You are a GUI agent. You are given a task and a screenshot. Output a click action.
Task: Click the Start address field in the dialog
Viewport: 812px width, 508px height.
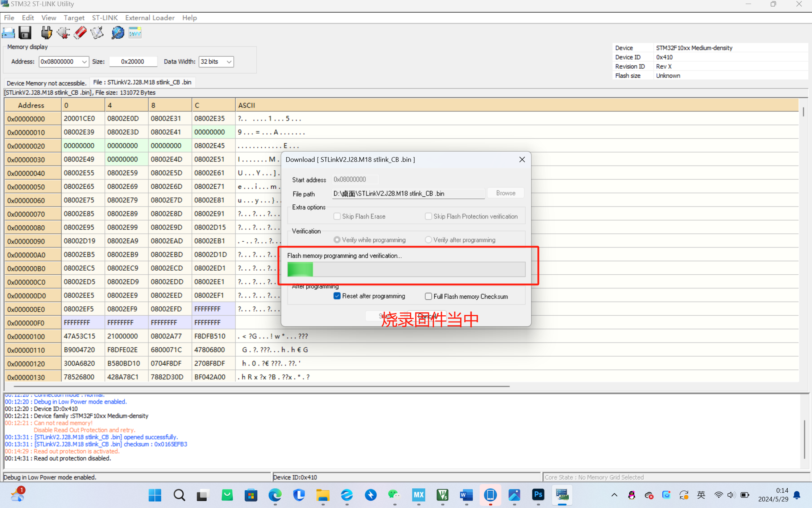[x=355, y=179]
